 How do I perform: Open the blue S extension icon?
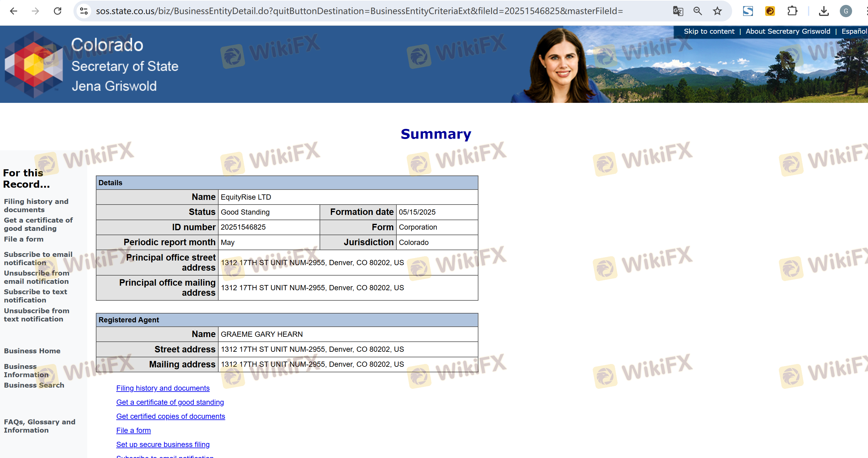tap(748, 11)
